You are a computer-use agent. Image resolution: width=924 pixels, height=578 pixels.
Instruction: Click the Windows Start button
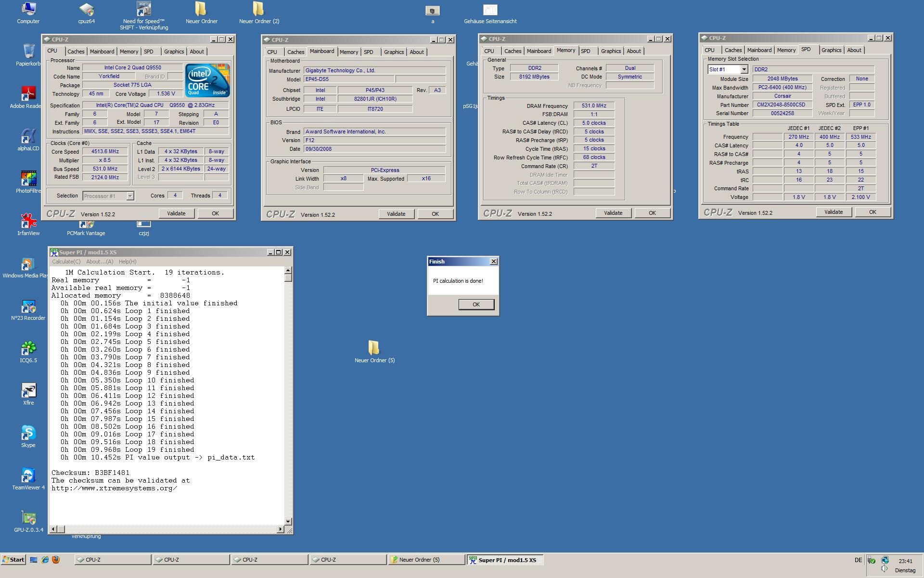pos(13,560)
